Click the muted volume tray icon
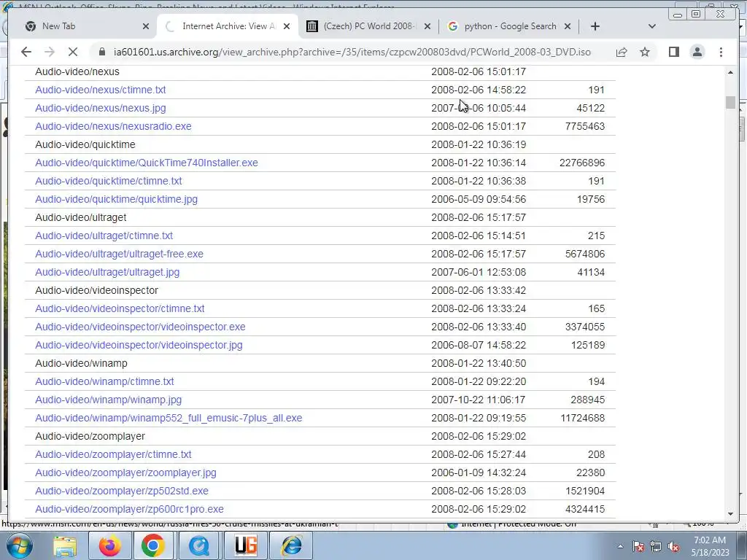 (x=673, y=547)
